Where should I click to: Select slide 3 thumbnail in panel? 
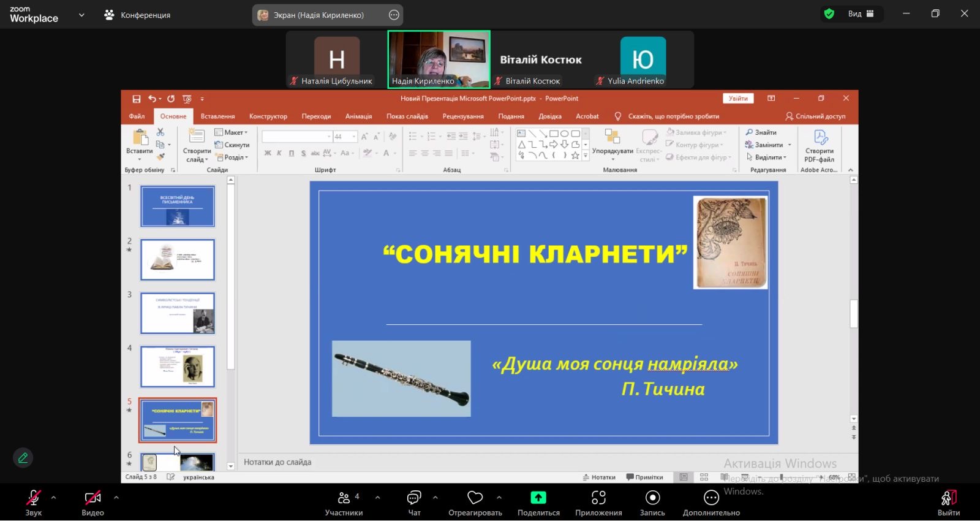coord(178,313)
